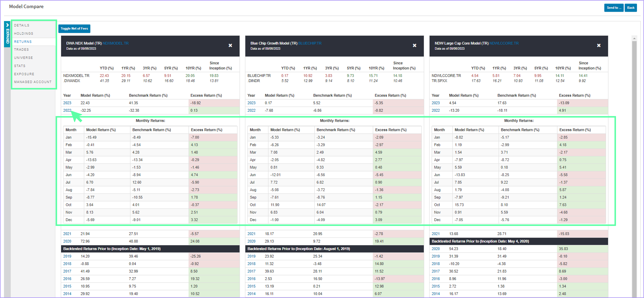Click the Send to ... button
Viewport: 644px width, 298px height.
(614, 8)
